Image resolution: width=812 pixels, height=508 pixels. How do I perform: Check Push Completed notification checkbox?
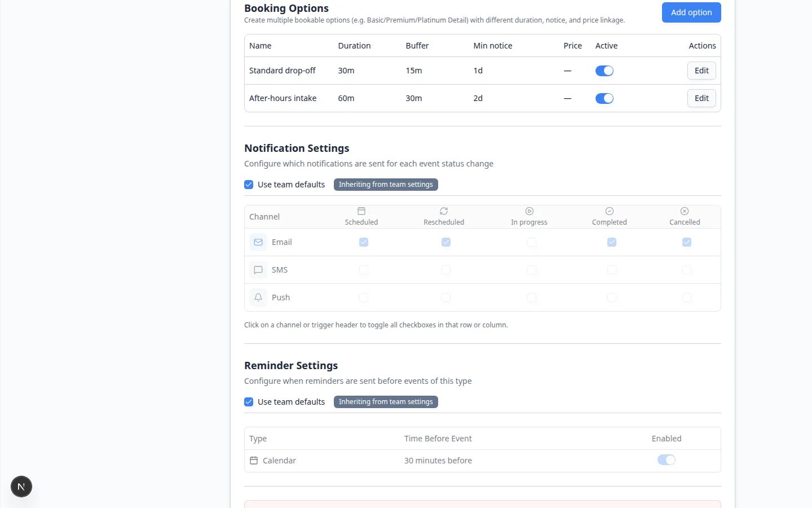[612, 297]
